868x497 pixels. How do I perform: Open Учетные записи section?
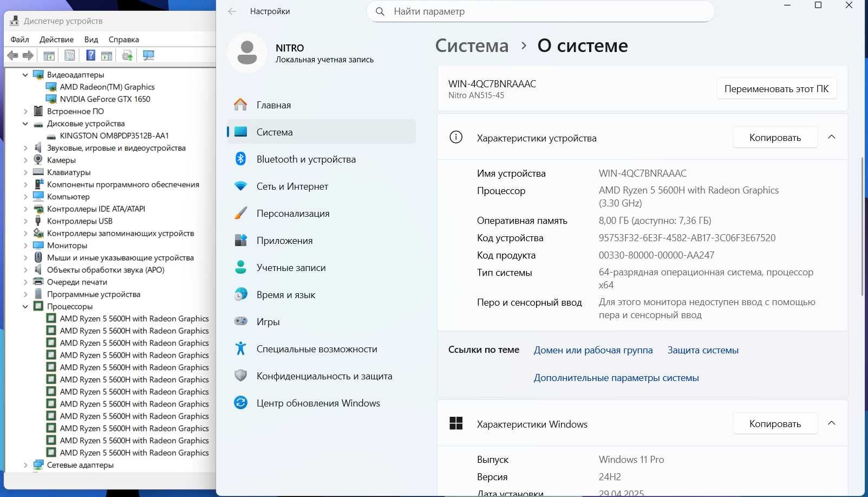(x=322, y=268)
